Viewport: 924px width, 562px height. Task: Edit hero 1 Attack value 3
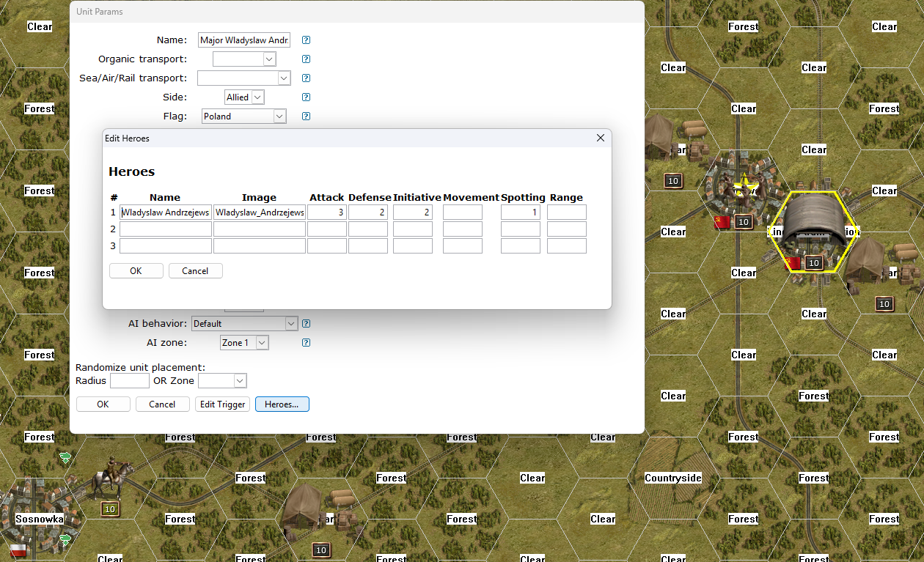point(327,212)
